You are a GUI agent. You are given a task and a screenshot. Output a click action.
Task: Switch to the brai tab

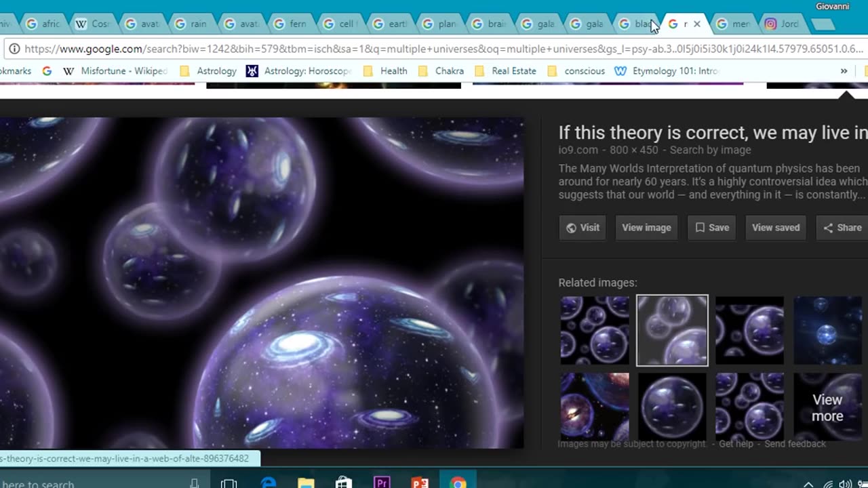[489, 24]
